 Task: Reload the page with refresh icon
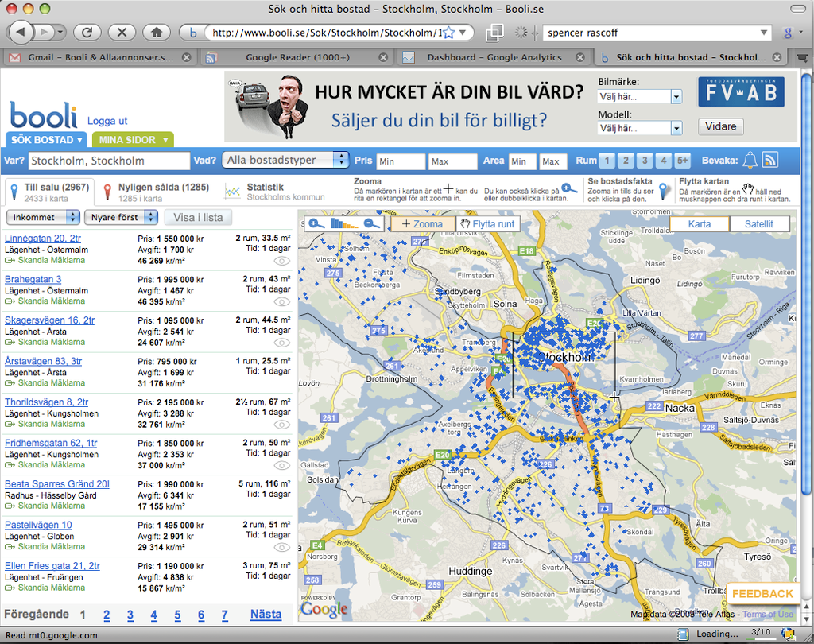tap(87, 32)
